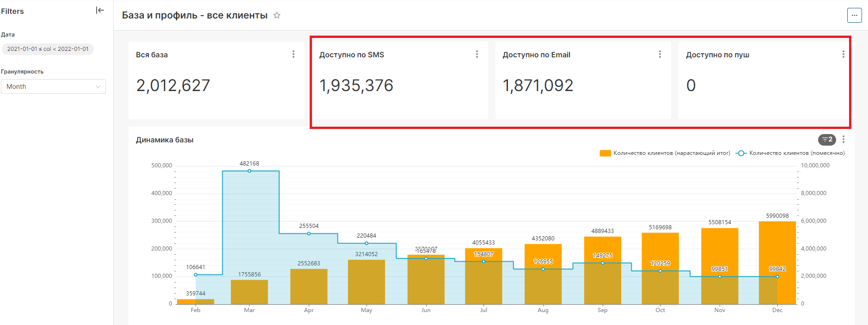Select the Вся база value 2,012,627
This screenshot has height=325, width=868.
[173, 86]
